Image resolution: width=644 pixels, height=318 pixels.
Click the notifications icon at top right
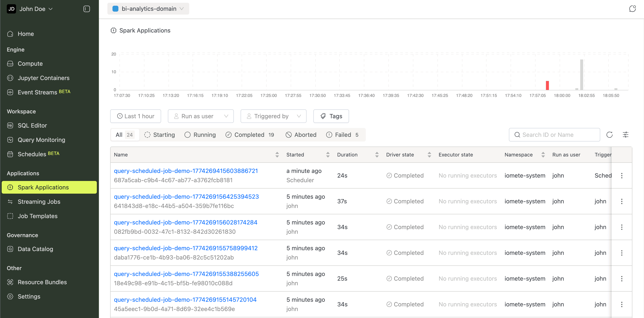pos(633,8)
